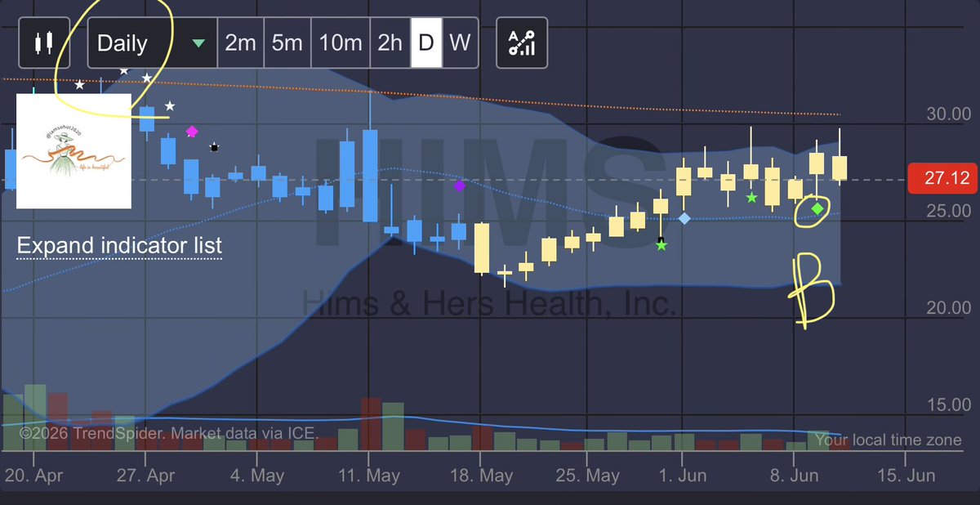Click the green diamond signal marker
980x505 pixels.
[x=817, y=209]
